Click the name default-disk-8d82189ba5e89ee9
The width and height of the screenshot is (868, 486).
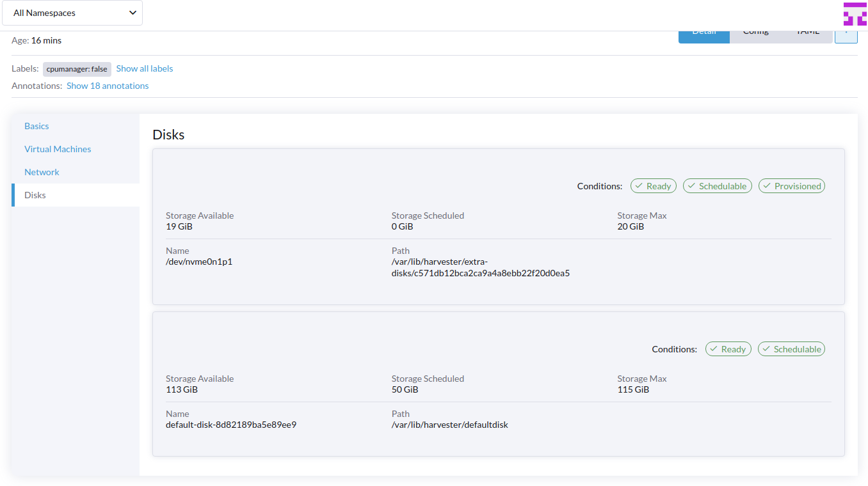click(x=231, y=425)
